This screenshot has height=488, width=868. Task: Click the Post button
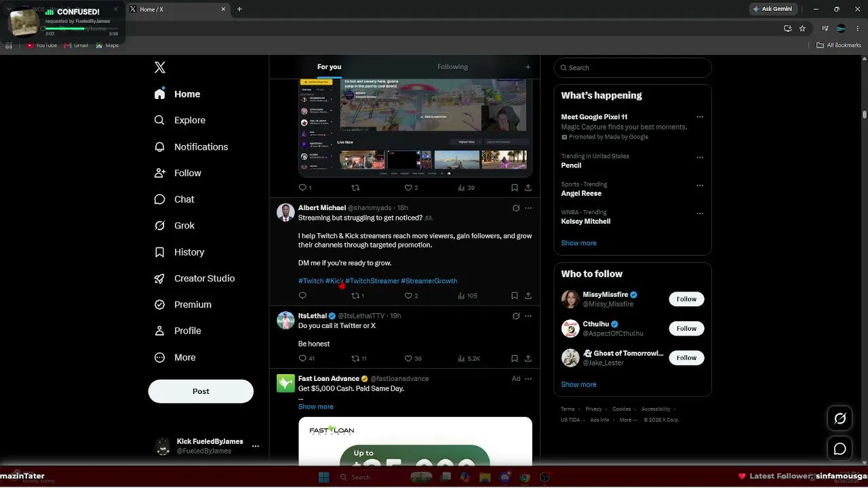coord(201,391)
